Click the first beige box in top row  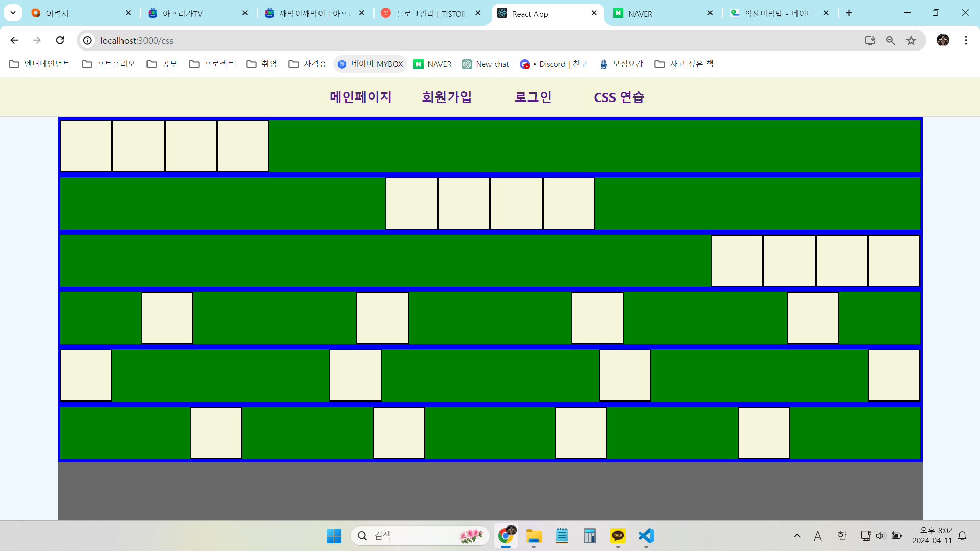pyautogui.click(x=86, y=146)
